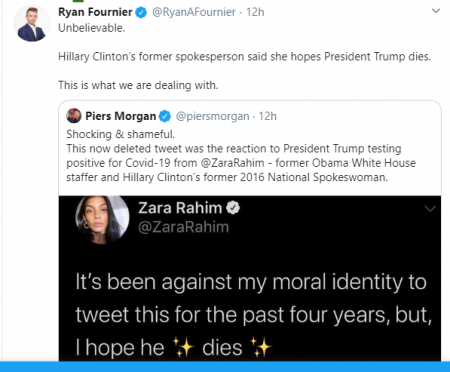This screenshot has width=450, height=372.
Task: Click the sparkle emoji after 'dies'
Action: pyautogui.click(x=261, y=347)
